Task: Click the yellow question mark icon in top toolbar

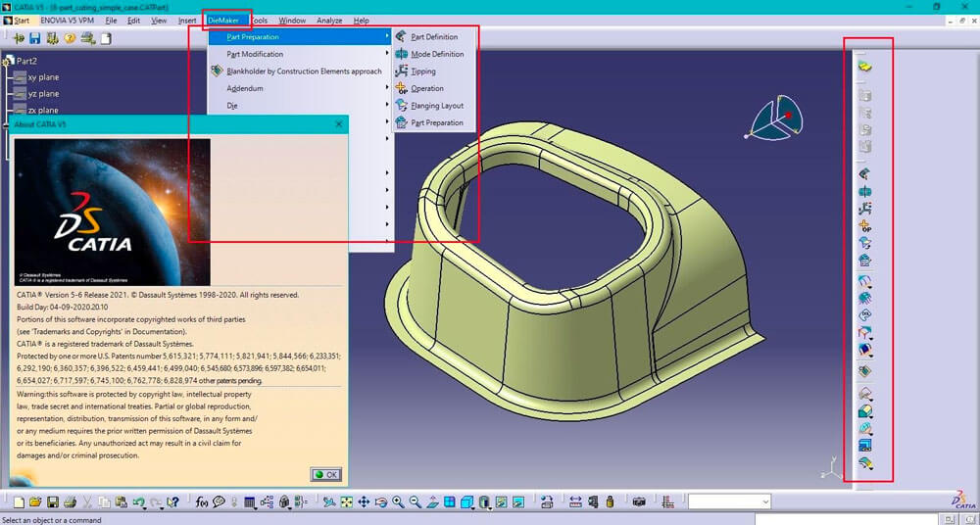Action: (x=70, y=39)
